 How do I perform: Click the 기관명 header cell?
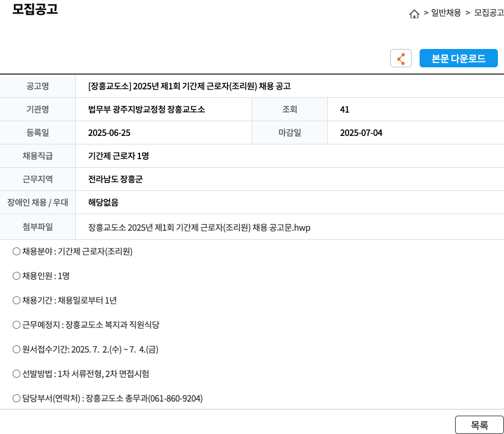click(x=37, y=110)
